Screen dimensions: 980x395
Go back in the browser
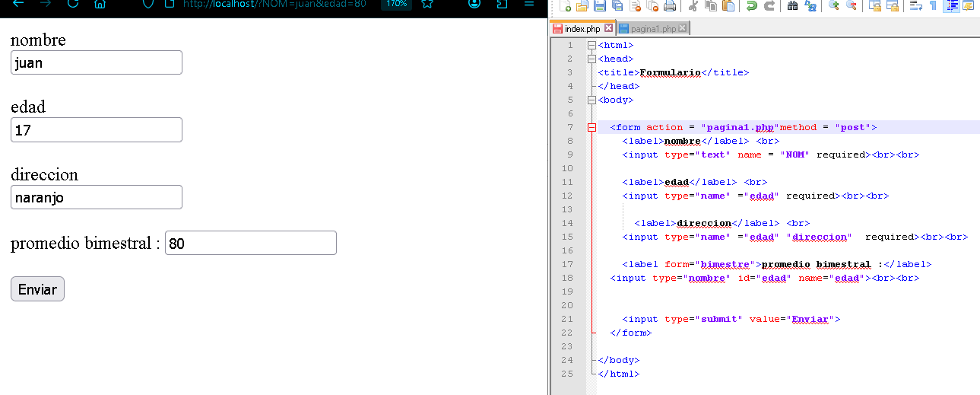pos(18,4)
